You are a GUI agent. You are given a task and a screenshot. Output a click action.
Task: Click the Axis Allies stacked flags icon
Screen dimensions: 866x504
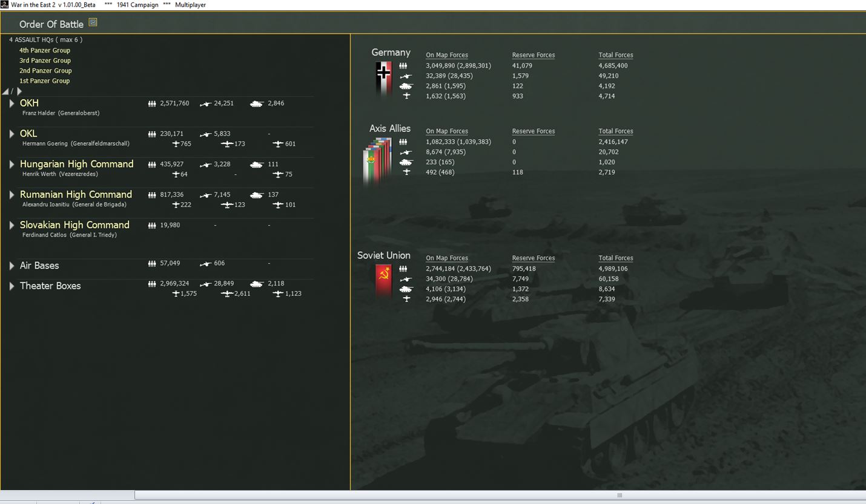377,162
